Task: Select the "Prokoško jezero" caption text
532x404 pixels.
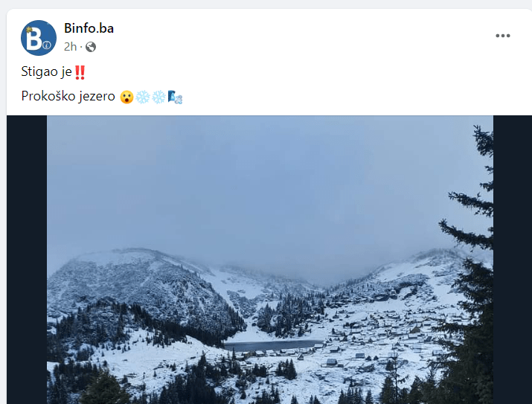Action: pos(68,96)
